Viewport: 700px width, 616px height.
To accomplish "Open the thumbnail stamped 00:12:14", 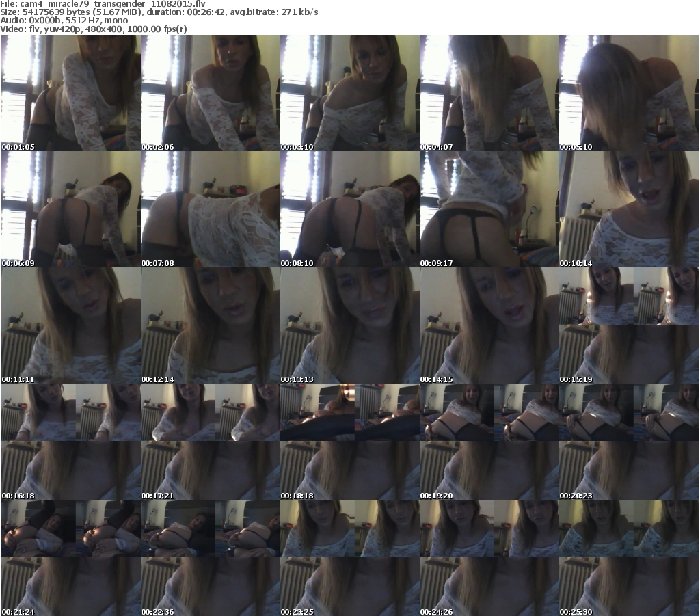I will (x=211, y=325).
